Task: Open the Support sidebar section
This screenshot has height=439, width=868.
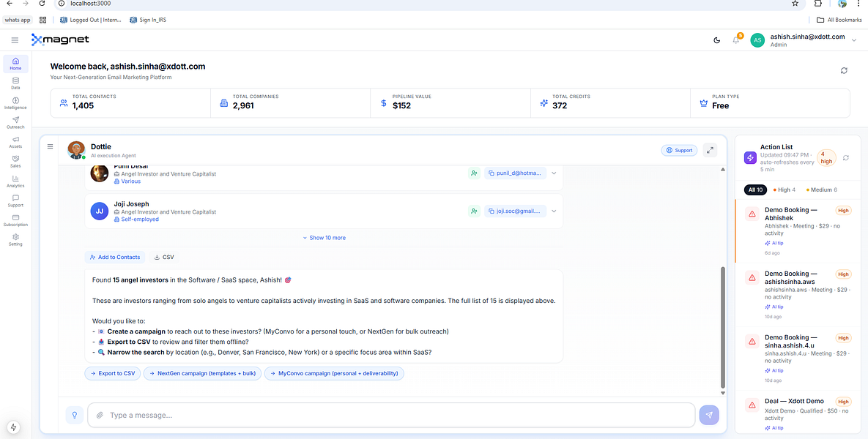Action: tap(15, 200)
